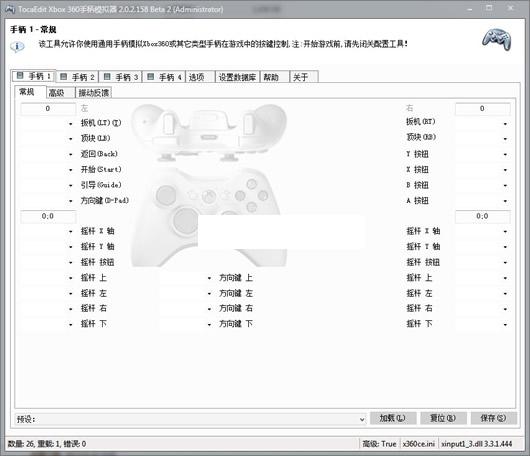Screen dimensions: 530x456
Task: Click the x360ce.ini status bar entry
Action: [418, 444]
